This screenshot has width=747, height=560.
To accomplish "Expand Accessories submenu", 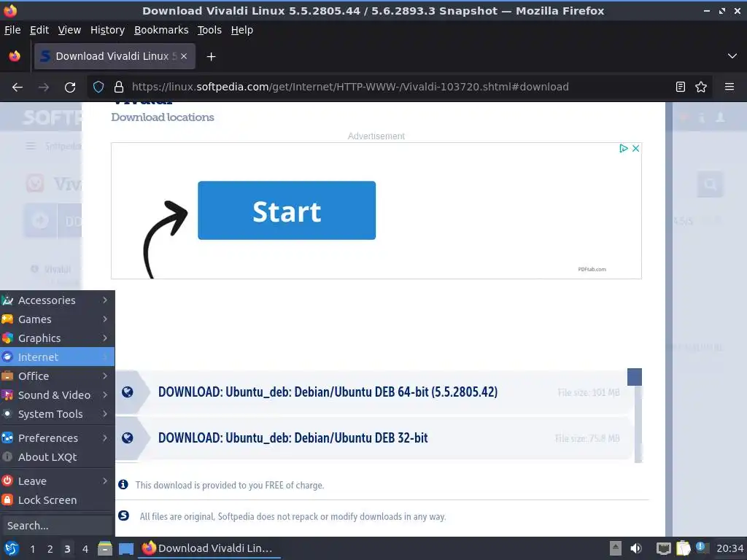I will tap(57, 300).
